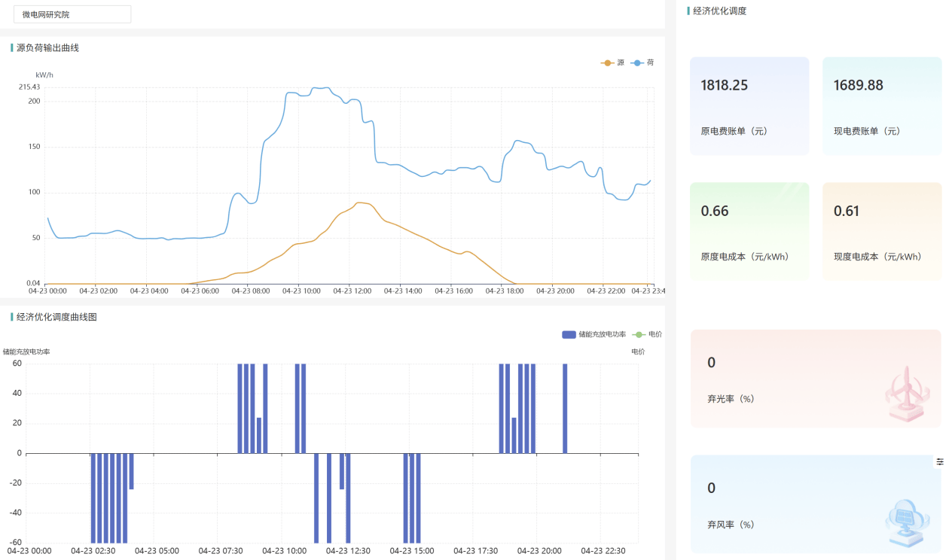Select the 原度电成本（元/kWh） caption
952x560 pixels.
point(745,257)
